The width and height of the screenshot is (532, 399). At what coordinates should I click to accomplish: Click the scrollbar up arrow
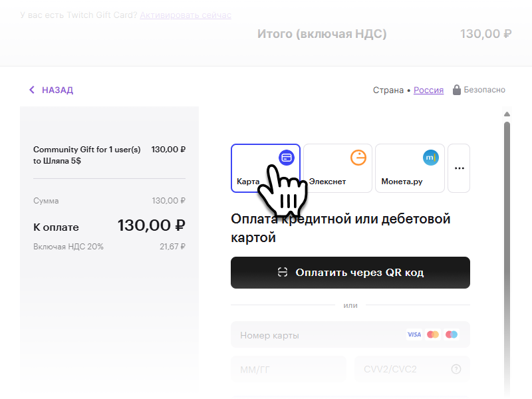[507, 114]
